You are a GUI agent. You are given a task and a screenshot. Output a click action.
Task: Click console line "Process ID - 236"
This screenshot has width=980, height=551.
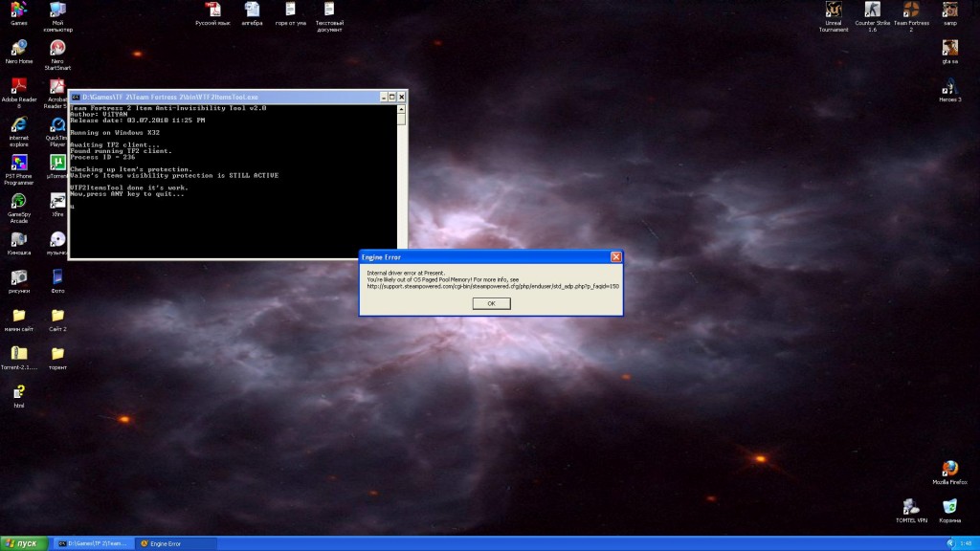tap(102, 157)
